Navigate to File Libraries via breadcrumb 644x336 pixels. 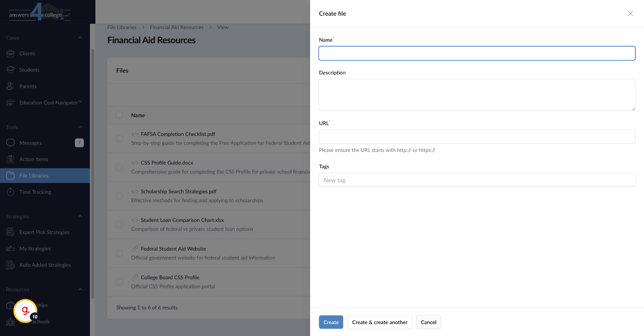click(x=121, y=27)
